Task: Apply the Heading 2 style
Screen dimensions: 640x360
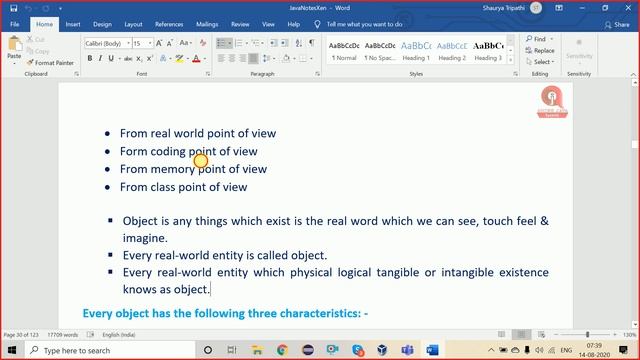Action: [452, 51]
